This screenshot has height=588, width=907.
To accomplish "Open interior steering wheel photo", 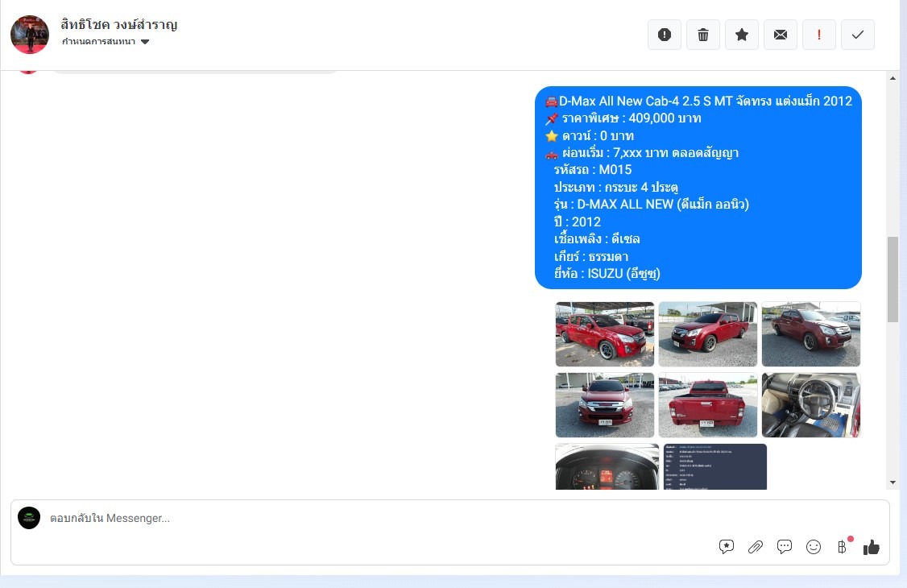I will [811, 404].
